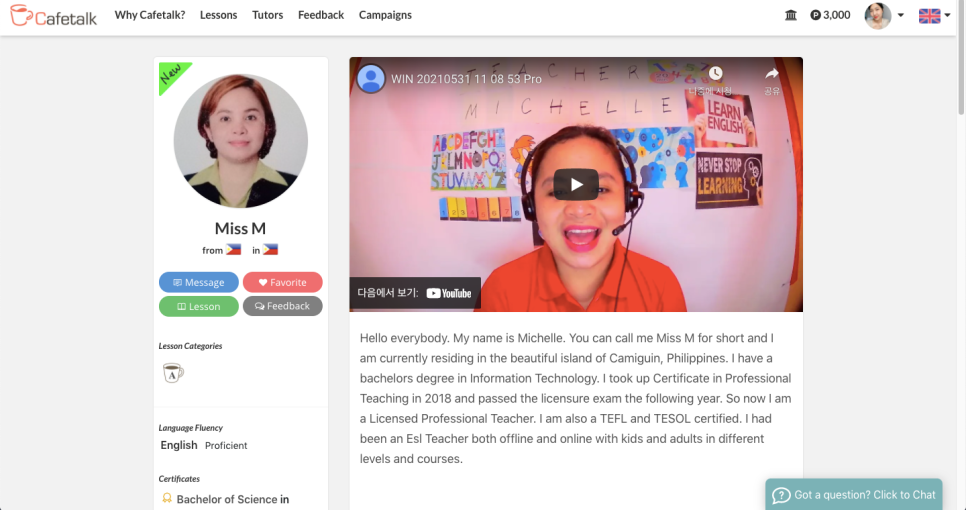Screen dimensions: 966x510
Task: Open the YouTube logo link on video
Action: (449, 293)
